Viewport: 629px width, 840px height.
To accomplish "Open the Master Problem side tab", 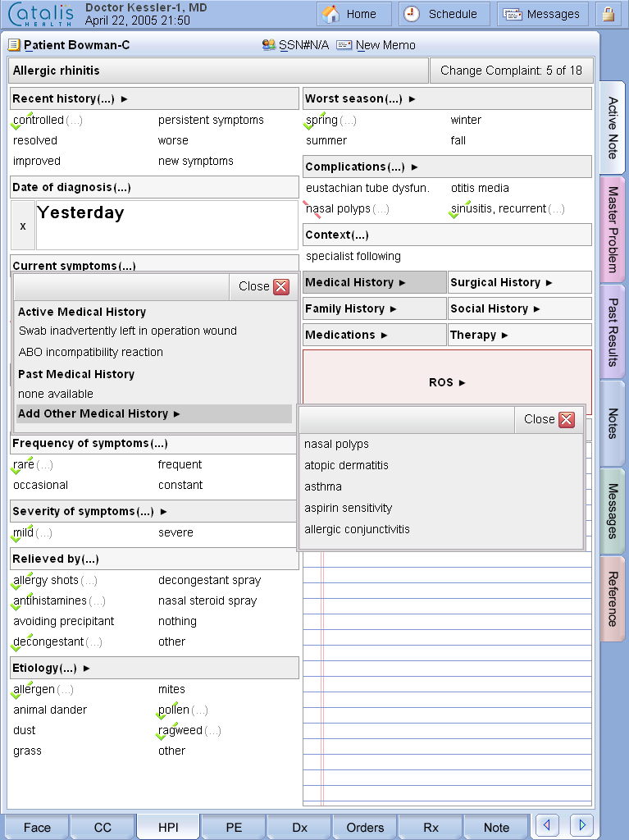I will [613, 230].
